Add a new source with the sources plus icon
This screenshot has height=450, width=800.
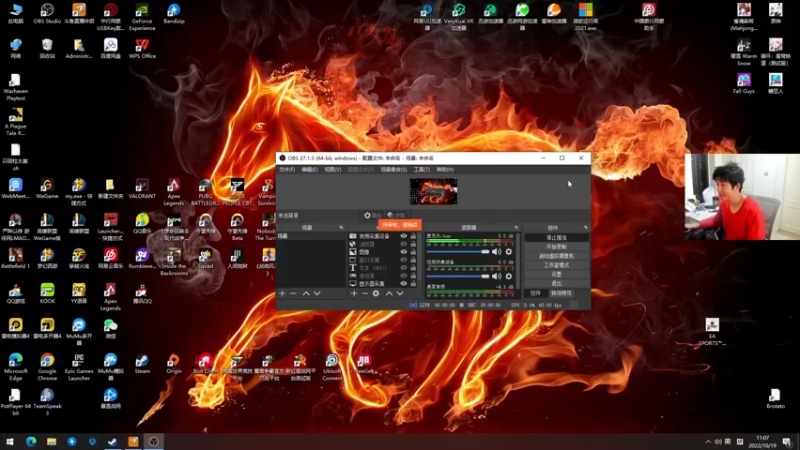coord(354,293)
